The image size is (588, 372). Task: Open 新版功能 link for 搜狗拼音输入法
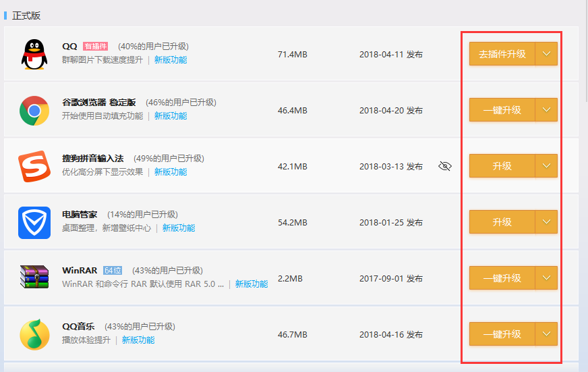click(x=171, y=171)
